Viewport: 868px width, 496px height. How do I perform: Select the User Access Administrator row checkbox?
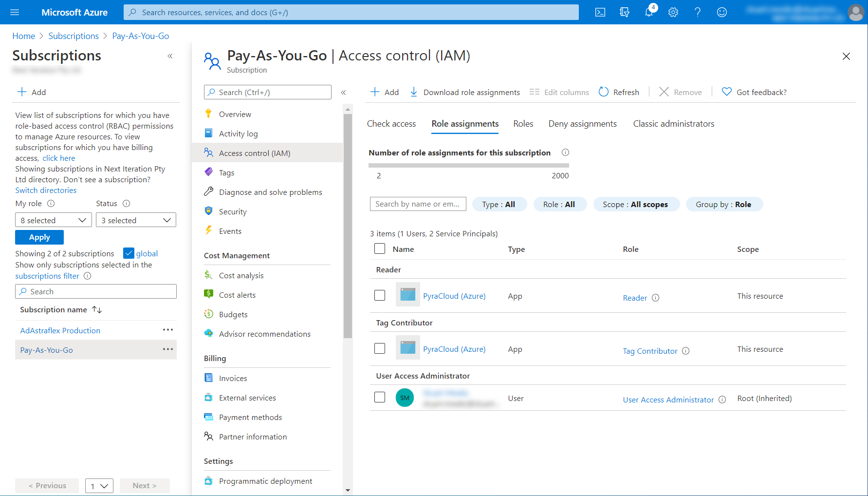pyautogui.click(x=380, y=398)
